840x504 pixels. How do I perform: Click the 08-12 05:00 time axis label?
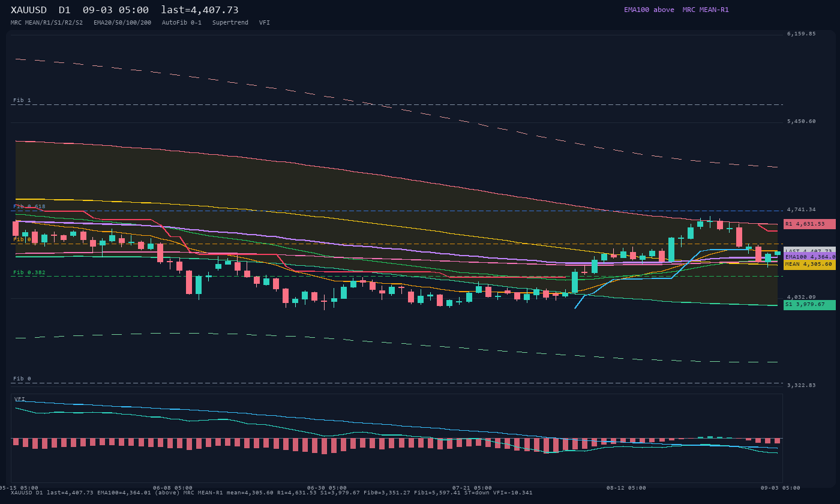(x=626, y=488)
